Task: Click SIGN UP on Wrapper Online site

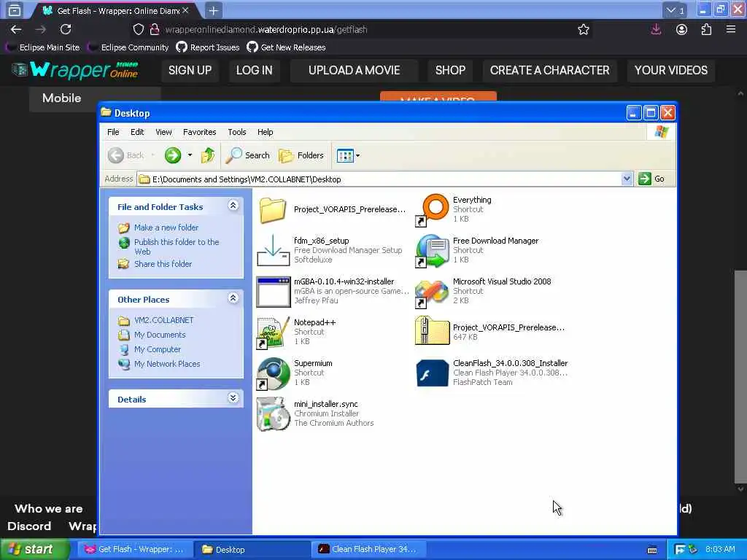Action: pos(190,71)
